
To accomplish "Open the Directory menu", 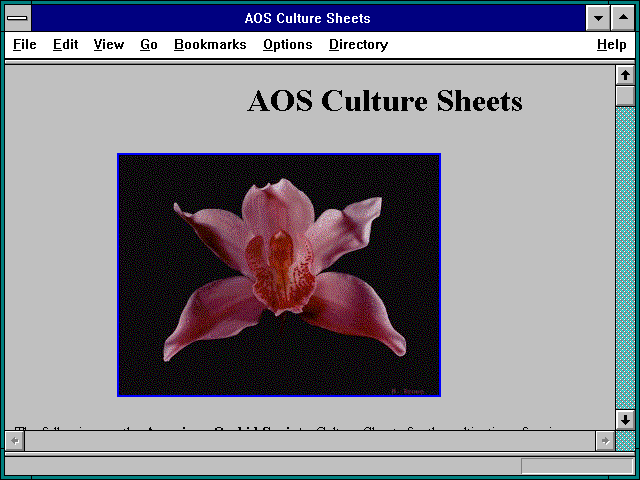I will click(x=358, y=44).
